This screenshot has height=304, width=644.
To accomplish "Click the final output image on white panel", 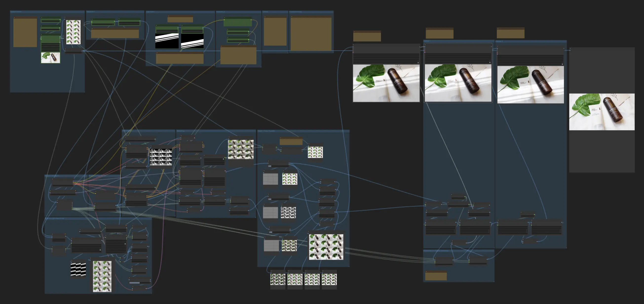I will [x=602, y=112].
